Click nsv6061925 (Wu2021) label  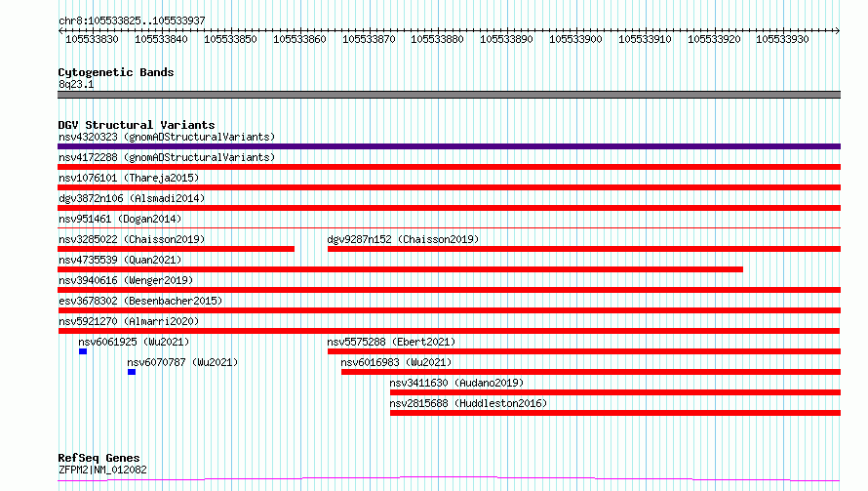tap(134, 342)
